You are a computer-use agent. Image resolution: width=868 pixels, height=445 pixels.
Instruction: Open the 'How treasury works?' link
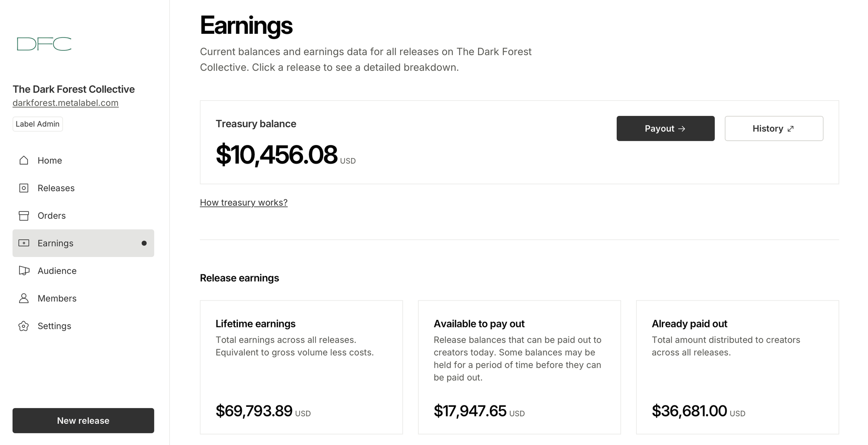click(243, 203)
